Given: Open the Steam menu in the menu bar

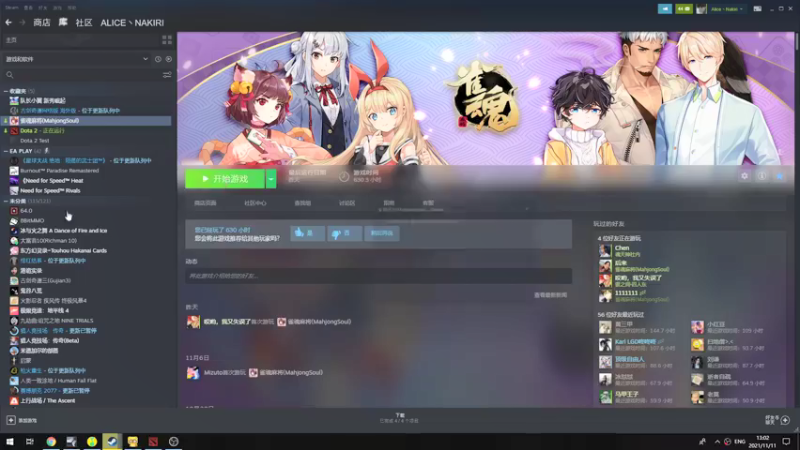Looking at the screenshot, I should (11, 8).
